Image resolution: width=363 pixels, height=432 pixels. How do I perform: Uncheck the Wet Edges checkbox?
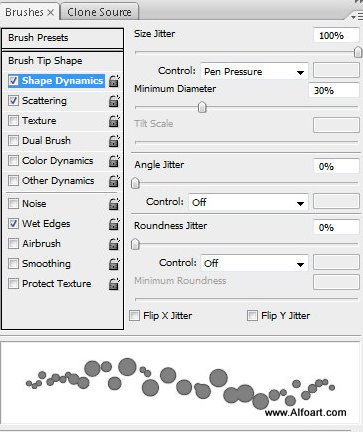tap(13, 223)
